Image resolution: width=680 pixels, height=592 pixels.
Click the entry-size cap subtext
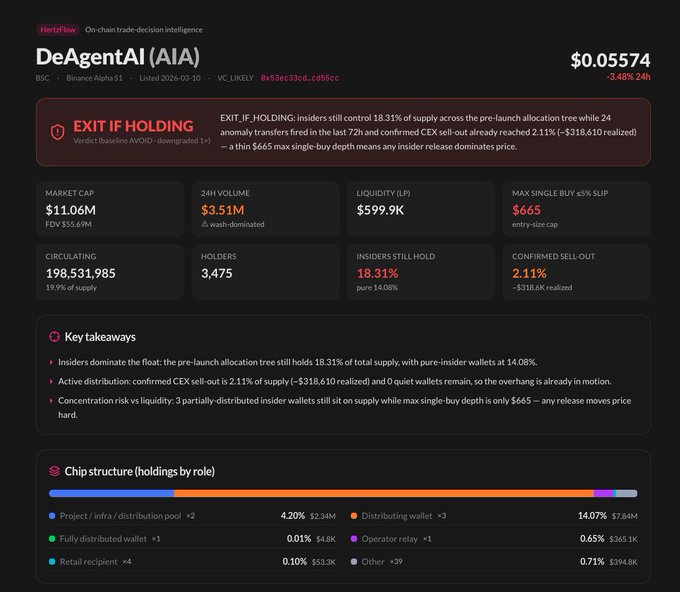[535, 224]
